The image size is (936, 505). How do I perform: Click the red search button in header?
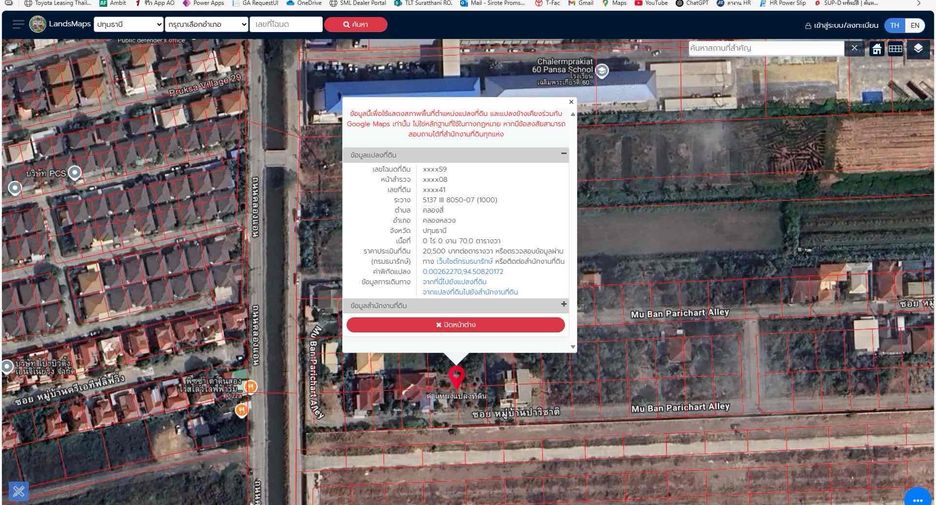[x=356, y=24]
